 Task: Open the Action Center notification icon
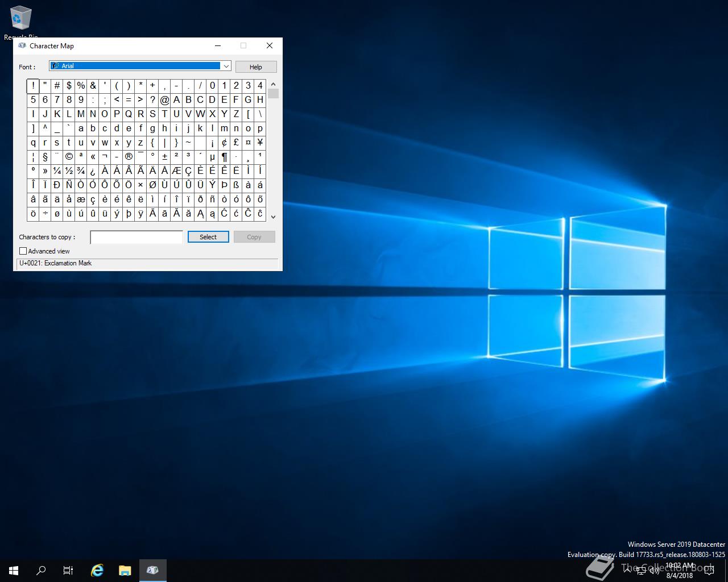(x=709, y=570)
